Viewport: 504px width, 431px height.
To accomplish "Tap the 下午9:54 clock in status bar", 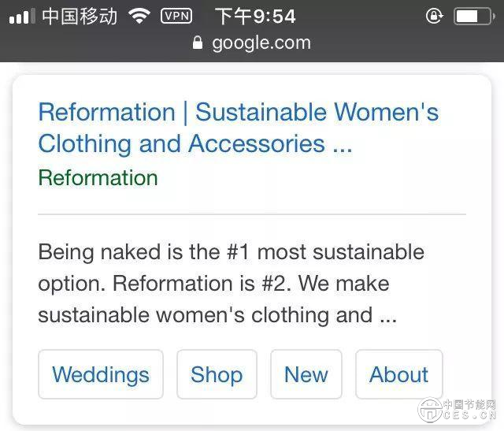I will [254, 16].
